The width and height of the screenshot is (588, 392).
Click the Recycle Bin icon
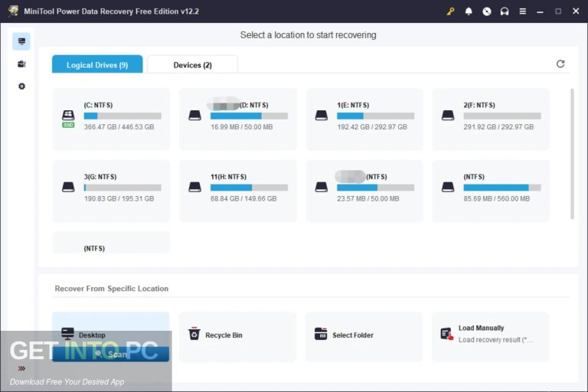click(x=194, y=334)
